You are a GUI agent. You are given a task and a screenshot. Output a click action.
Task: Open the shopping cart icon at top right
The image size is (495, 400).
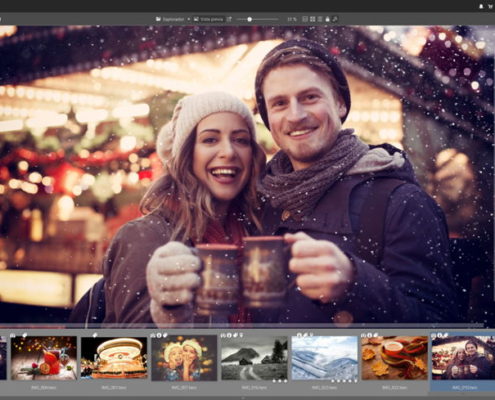coord(491,6)
